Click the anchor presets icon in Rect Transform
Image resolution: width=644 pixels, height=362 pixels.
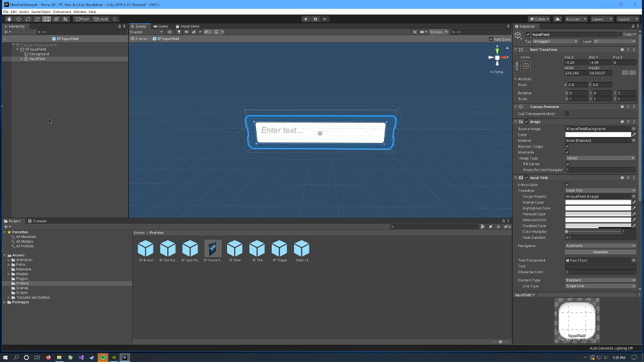point(526,66)
